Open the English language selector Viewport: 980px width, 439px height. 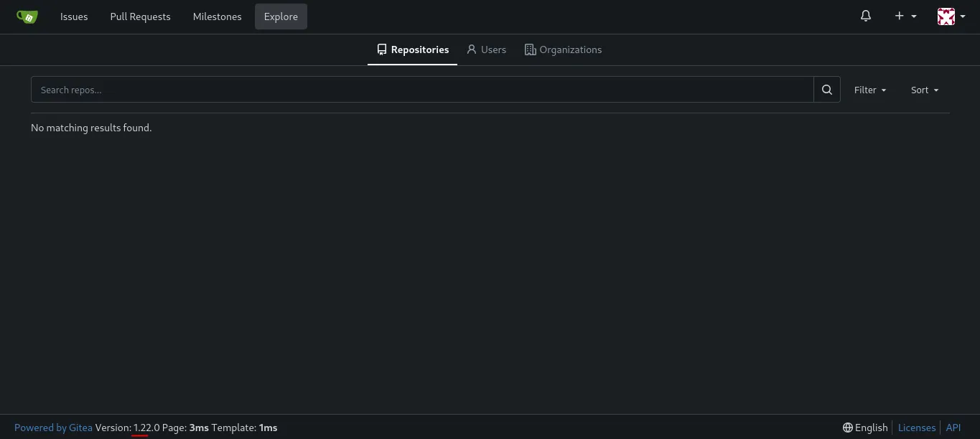point(865,428)
